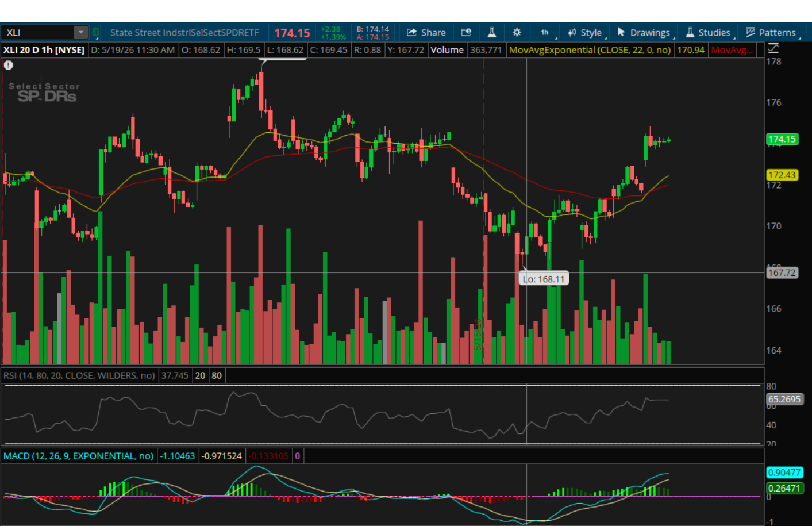
Task: Click the small icon above the price axis
Action: click(773, 48)
